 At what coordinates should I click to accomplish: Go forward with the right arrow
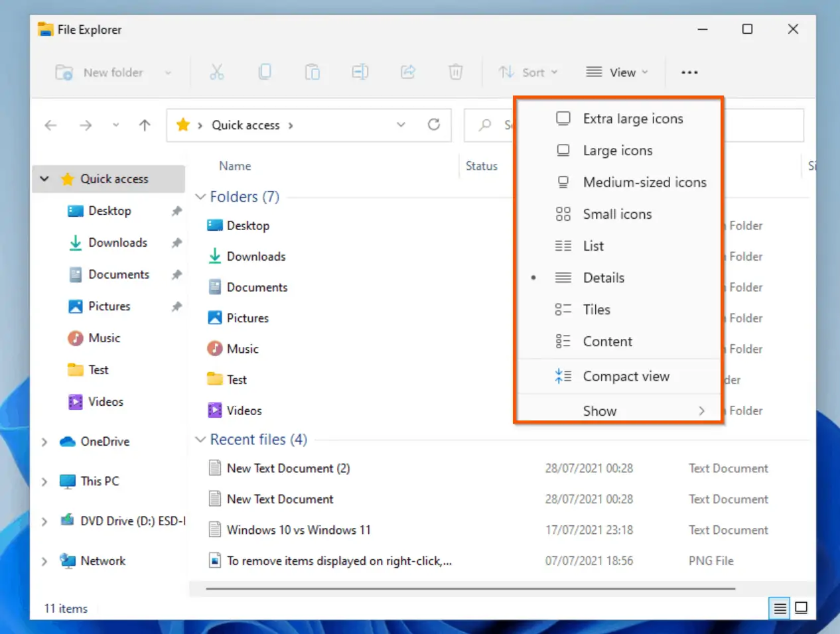[x=86, y=125]
